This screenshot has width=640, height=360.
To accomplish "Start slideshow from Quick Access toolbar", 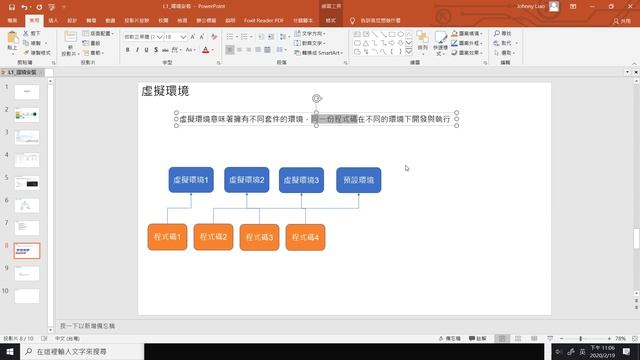I will (51, 7).
